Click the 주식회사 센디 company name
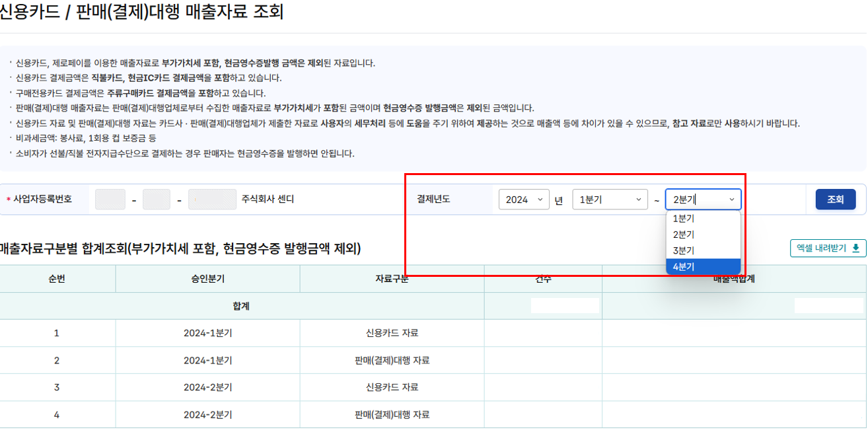This screenshot has width=868, height=446. (x=268, y=199)
